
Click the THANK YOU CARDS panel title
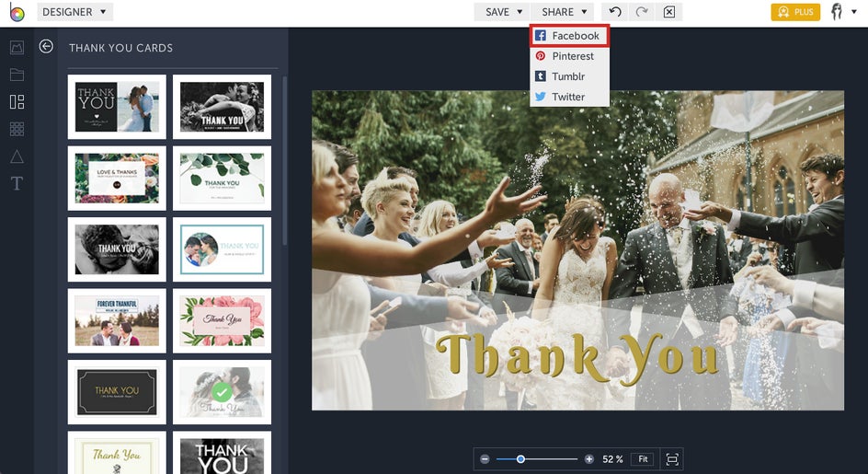click(120, 48)
